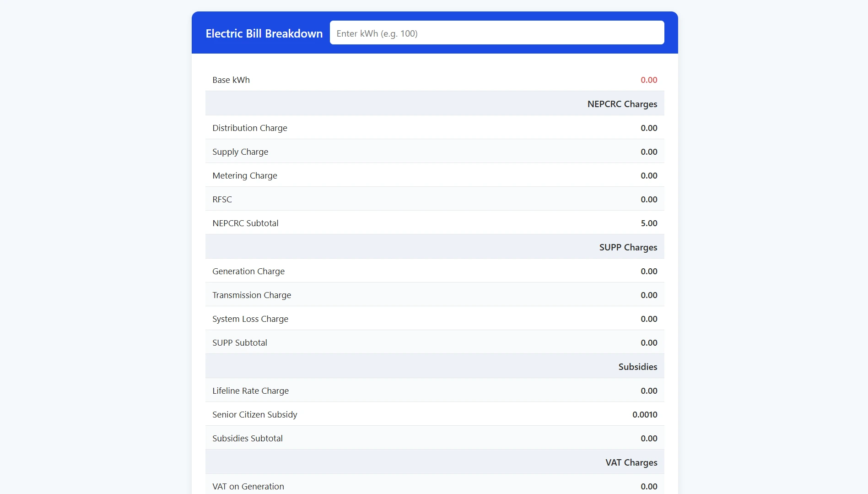Select the VAT on Generation row
The image size is (868, 494).
pos(434,486)
